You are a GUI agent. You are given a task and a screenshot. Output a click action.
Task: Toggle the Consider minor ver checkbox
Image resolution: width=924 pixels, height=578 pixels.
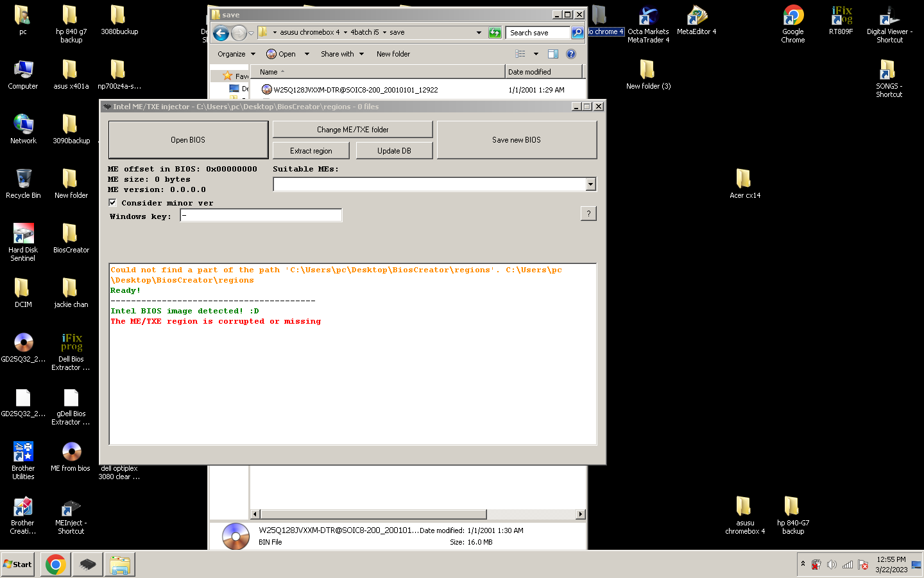coord(113,202)
